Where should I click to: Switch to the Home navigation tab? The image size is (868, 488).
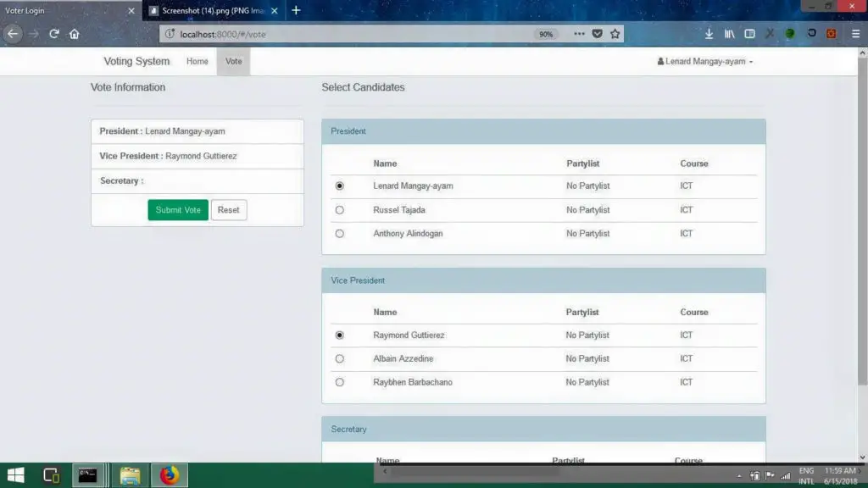[x=197, y=61]
